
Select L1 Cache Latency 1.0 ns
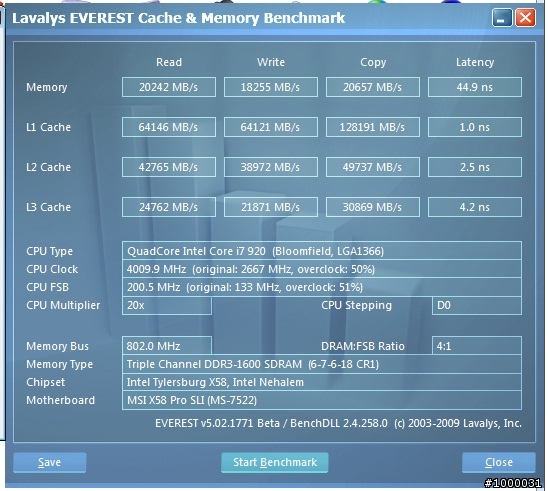point(475,127)
